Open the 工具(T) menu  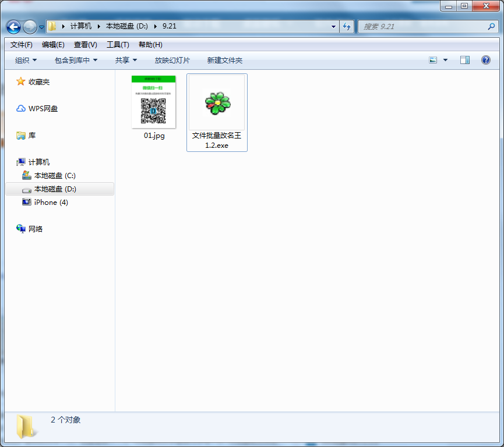pyautogui.click(x=118, y=45)
